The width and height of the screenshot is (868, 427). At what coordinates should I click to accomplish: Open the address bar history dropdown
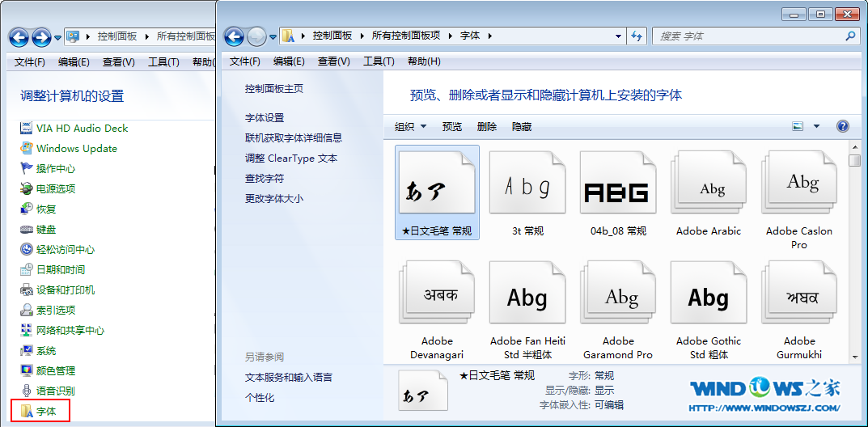pos(618,36)
